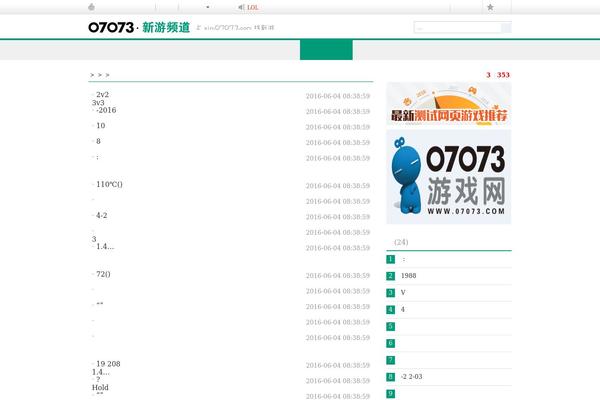Focus the search input field
Image resolution: width=600 pixels, height=400 pixels.
coord(458,28)
